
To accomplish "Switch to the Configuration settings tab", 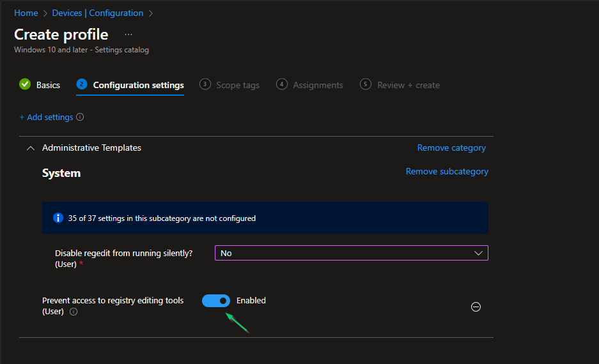I will click(138, 85).
